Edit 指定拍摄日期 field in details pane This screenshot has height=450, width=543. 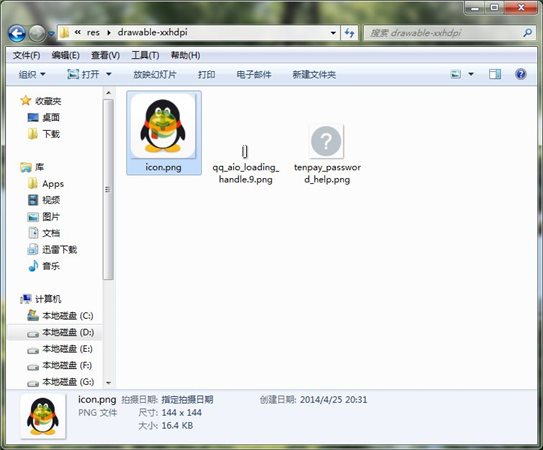(187, 400)
